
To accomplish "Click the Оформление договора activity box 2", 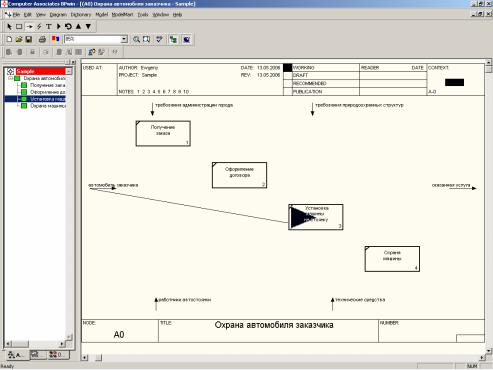I will 239,175.
